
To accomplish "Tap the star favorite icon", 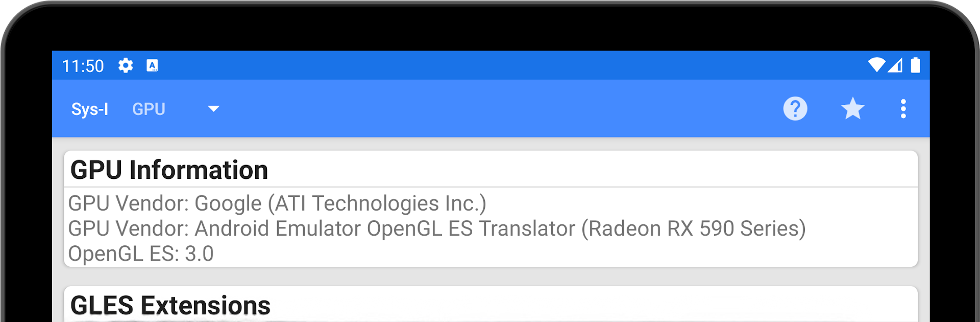I will [x=852, y=109].
